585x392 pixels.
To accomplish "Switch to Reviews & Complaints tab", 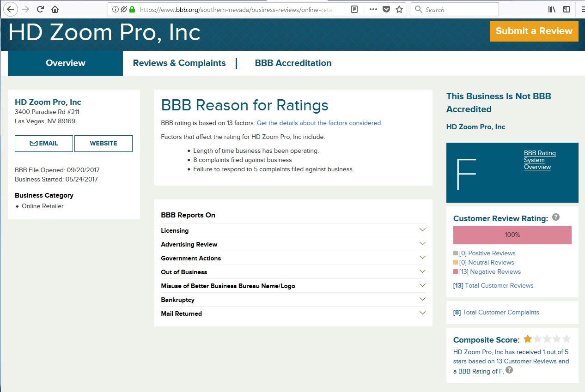I will point(179,63).
